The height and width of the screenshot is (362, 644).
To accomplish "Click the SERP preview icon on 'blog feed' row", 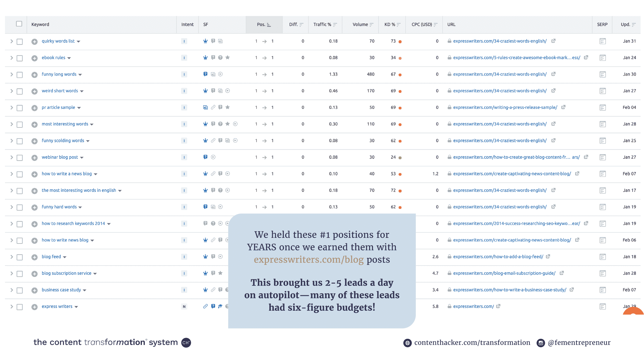I will pyautogui.click(x=603, y=257).
